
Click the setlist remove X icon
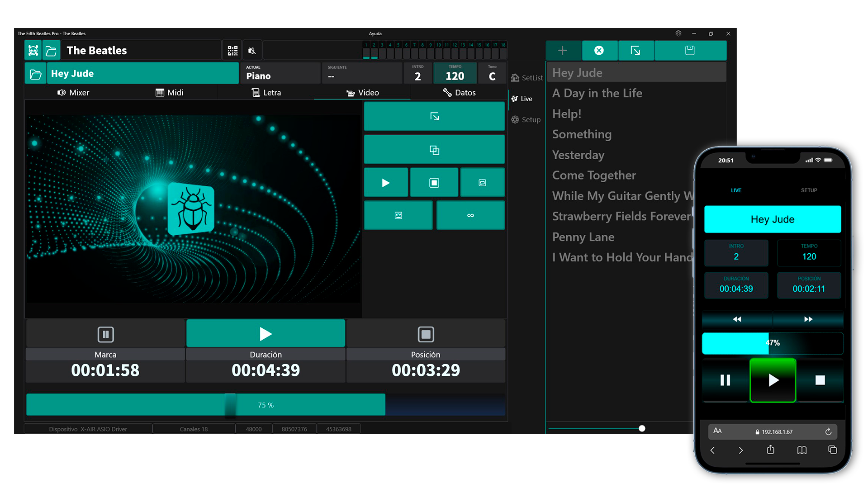click(x=599, y=51)
